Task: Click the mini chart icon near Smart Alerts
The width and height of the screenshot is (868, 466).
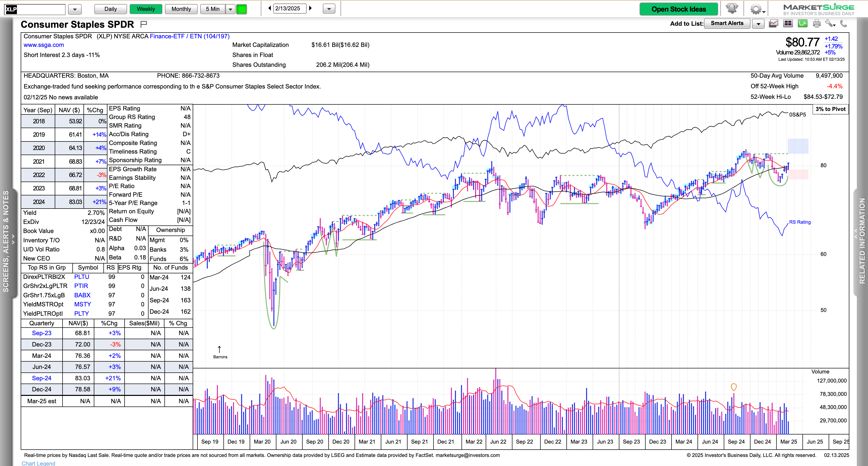Action: [x=773, y=24]
